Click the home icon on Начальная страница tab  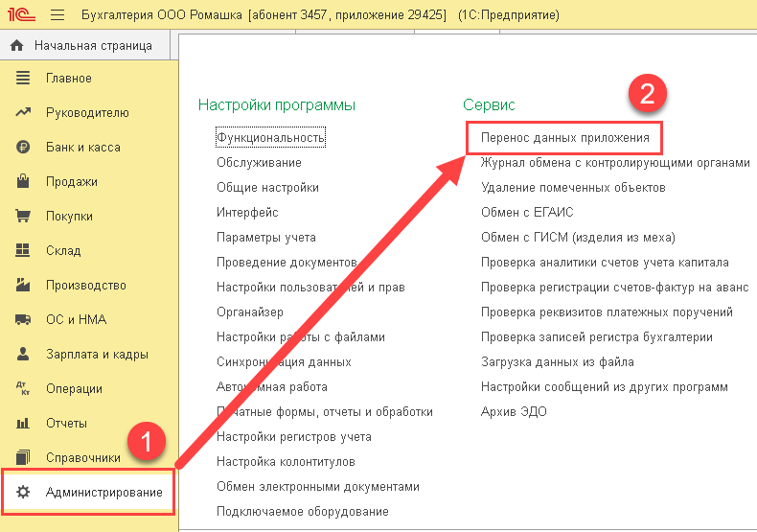pos(17,45)
